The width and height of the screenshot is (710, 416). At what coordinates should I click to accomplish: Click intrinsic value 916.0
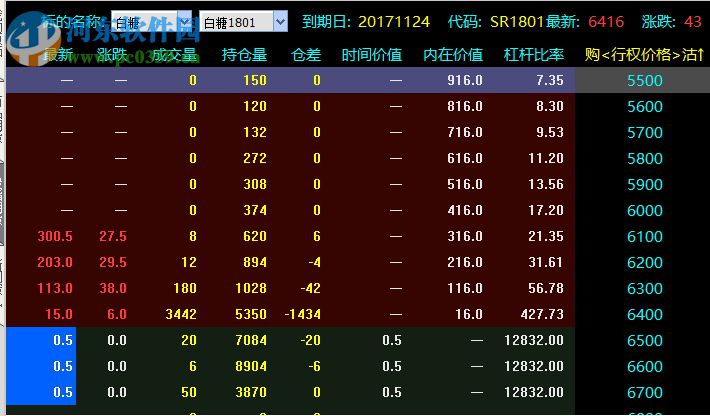[x=465, y=81]
